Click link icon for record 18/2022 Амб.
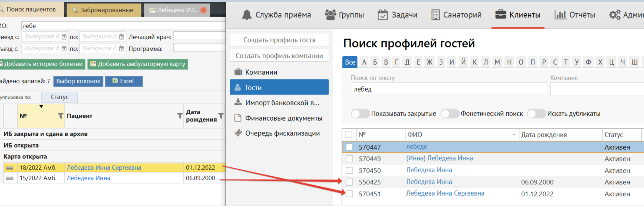Screen dimensions: 644x206 click(10, 168)
